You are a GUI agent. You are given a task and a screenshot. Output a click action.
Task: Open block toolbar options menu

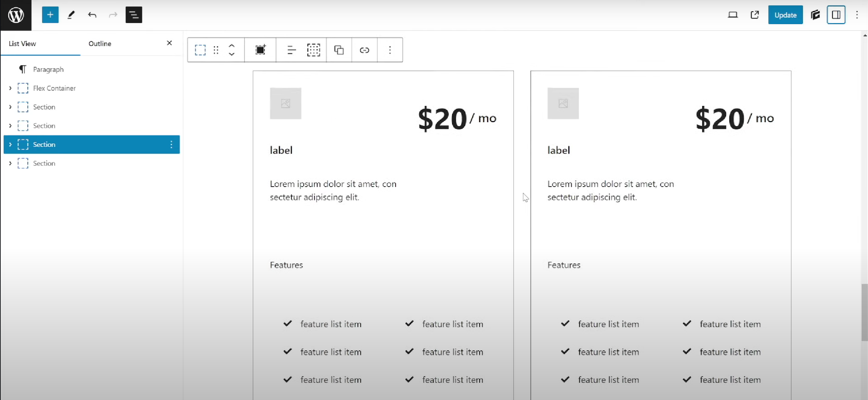[x=390, y=50]
